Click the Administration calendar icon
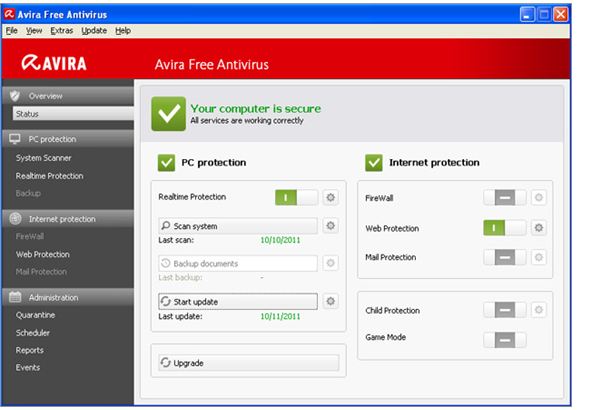This screenshot has width=591, height=410. coord(15,297)
